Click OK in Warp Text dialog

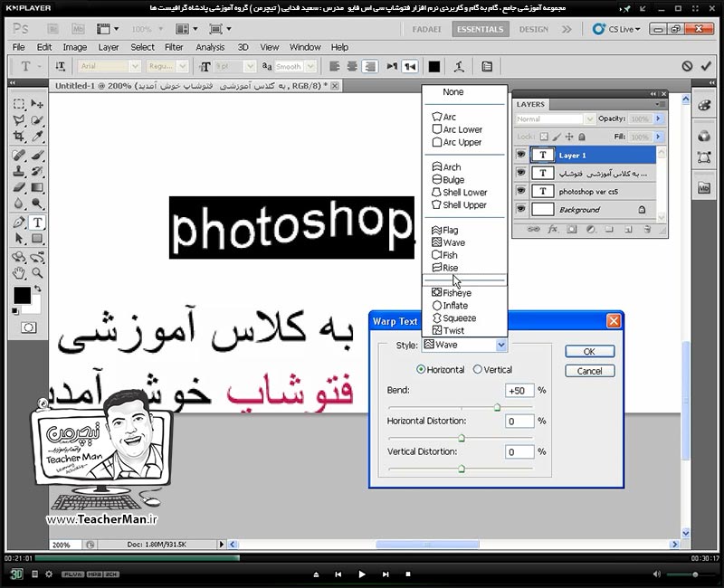tap(590, 351)
